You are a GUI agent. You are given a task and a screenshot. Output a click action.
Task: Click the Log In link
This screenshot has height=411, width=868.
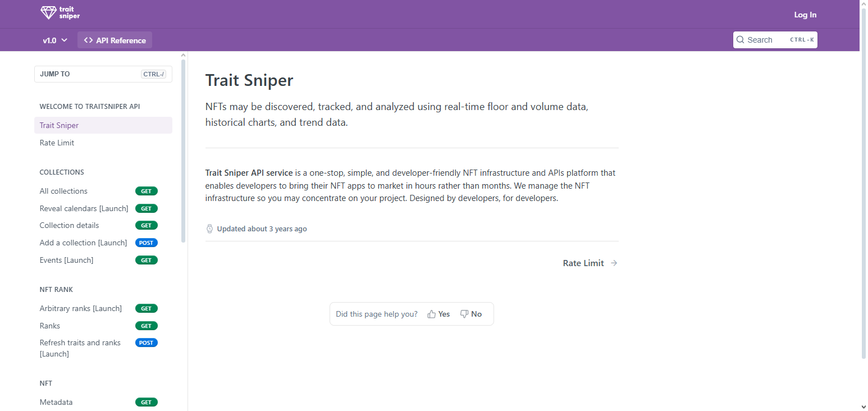[x=805, y=15]
